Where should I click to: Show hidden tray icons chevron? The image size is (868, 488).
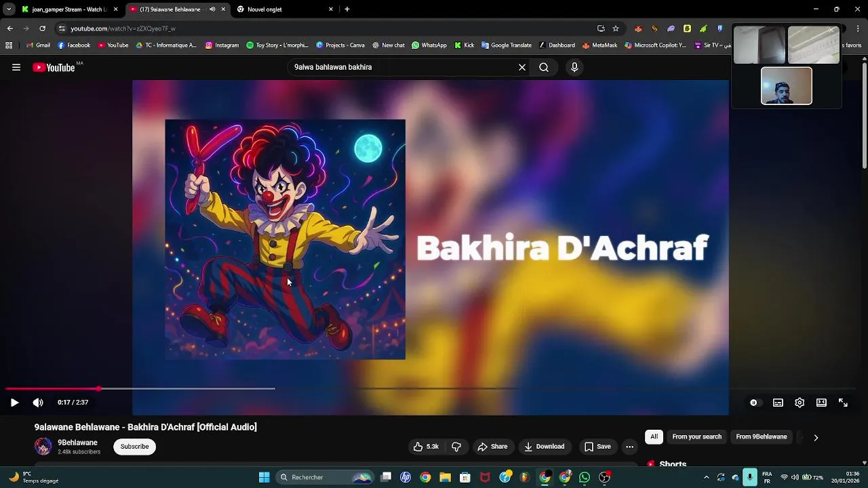[x=706, y=477]
